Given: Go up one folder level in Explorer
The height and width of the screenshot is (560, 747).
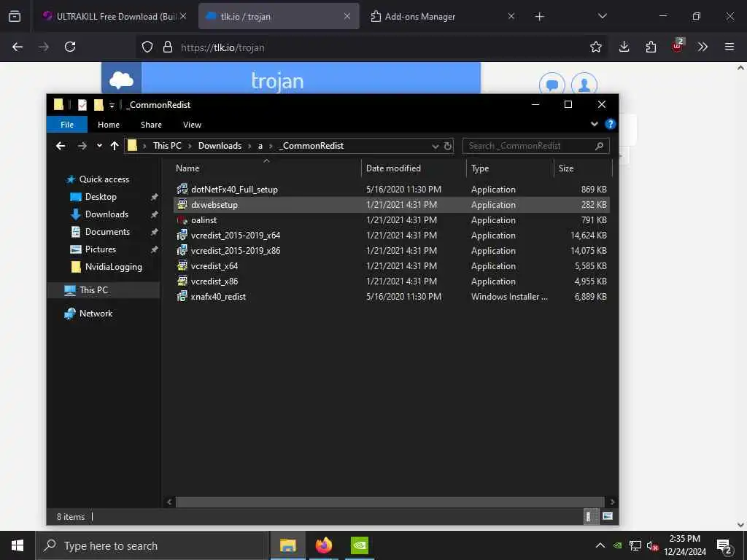Looking at the screenshot, I should tap(115, 146).
